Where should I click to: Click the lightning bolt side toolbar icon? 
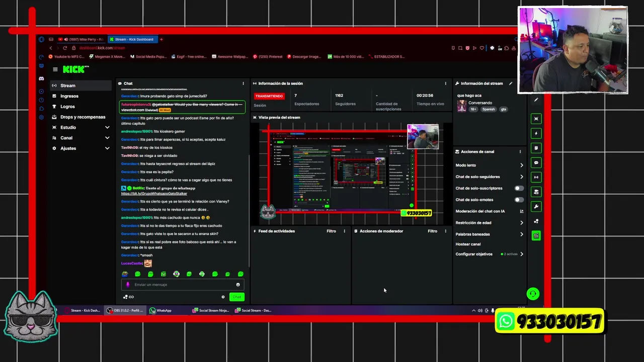click(536, 133)
